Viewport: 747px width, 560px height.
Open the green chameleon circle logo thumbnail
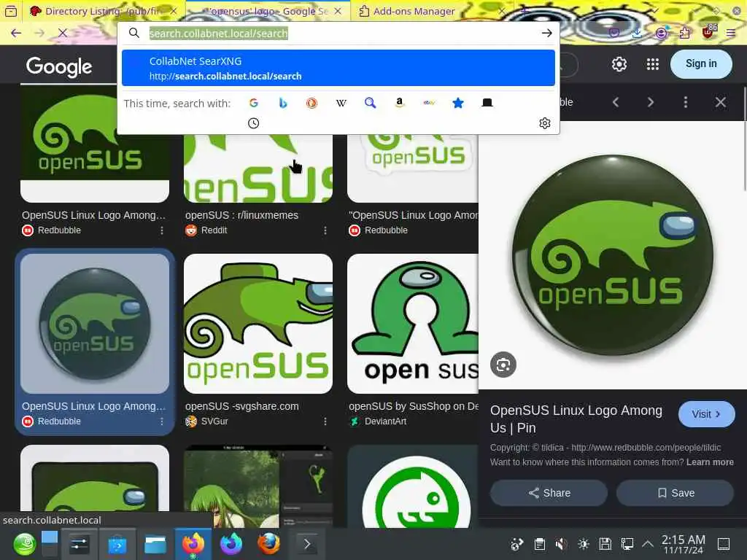413,486
